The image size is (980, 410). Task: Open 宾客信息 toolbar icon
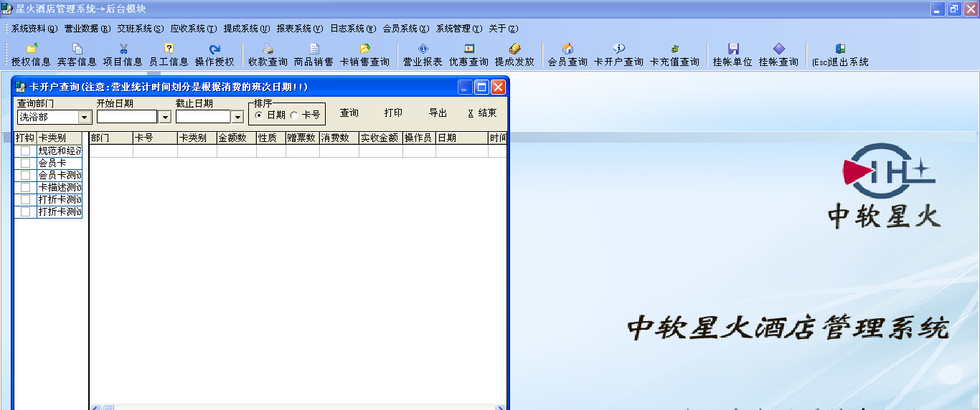pos(77,55)
